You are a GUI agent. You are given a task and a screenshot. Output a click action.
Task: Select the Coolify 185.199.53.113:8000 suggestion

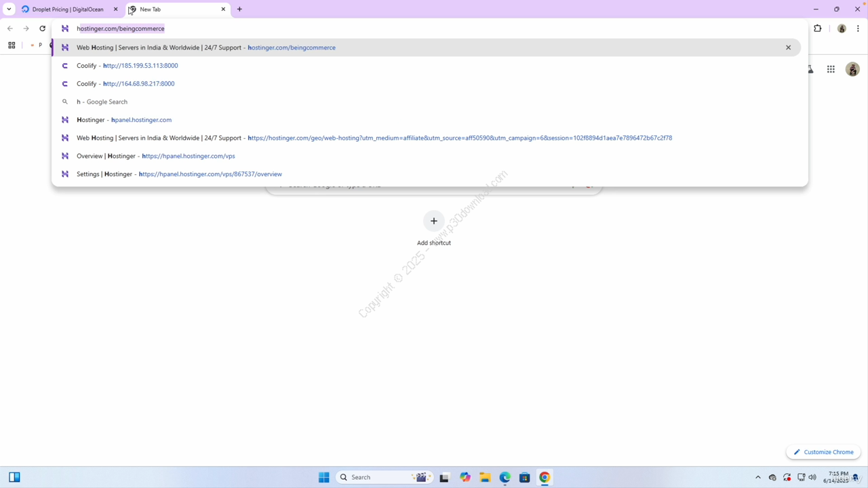(x=140, y=66)
